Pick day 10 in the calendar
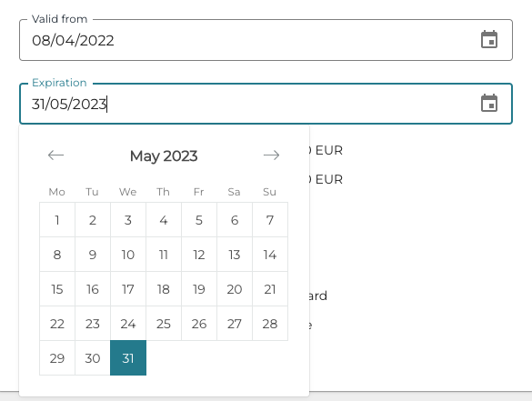Screen dimensions: 532x401 [x=128, y=255]
